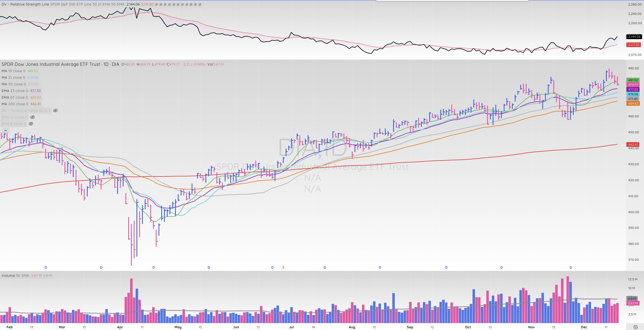Click the MA 10 close legend entry
Screen dimensions: 644x330
(x=13, y=71)
